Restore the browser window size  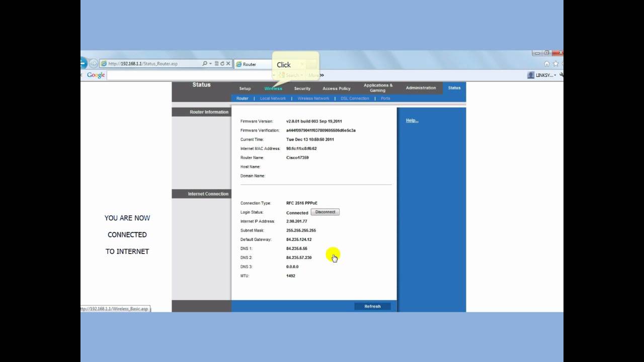click(x=546, y=53)
